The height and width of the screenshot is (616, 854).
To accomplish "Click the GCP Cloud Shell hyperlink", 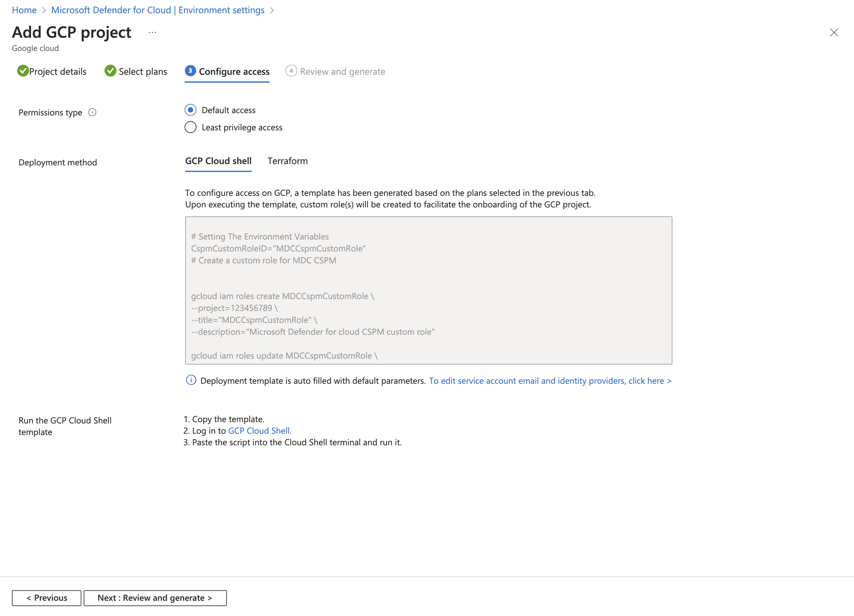I will [x=259, y=430].
